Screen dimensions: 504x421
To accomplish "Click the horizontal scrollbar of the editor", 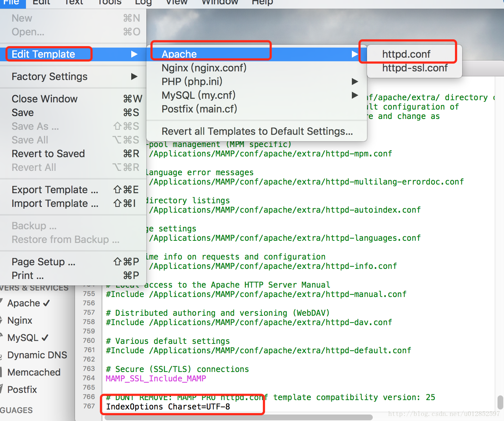I will click(x=239, y=417).
